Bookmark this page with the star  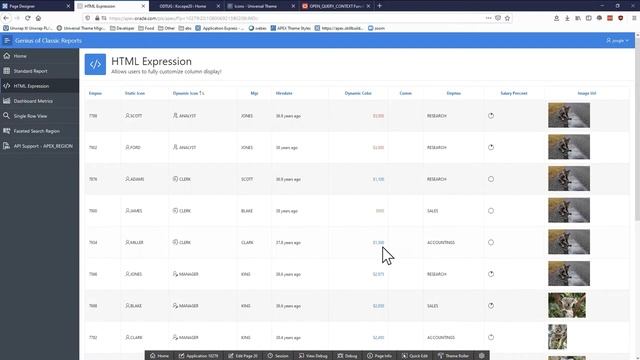pyautogui.click(x=507, y=18)
